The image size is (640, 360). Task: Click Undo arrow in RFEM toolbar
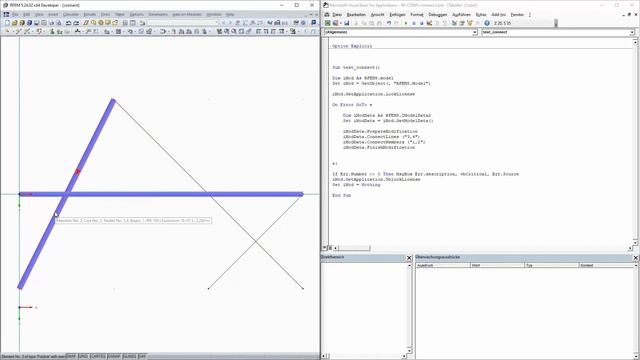69,23
